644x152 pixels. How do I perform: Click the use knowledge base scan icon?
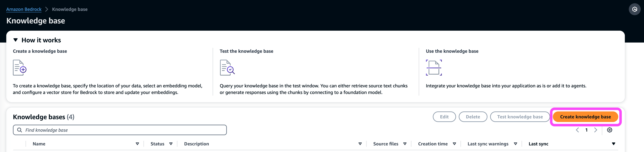tap(433, 68)
